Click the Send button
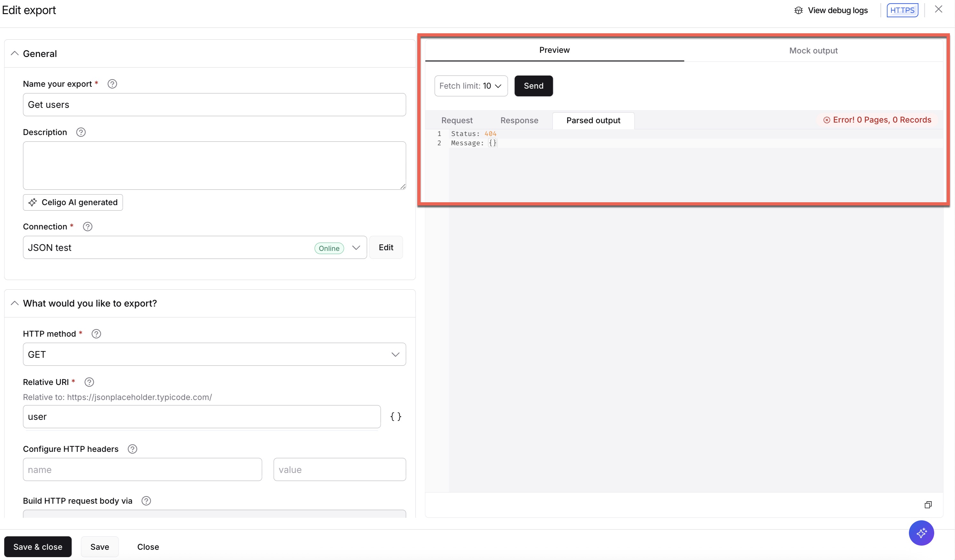This screenshot has height=560, width=955. [534, 86]
